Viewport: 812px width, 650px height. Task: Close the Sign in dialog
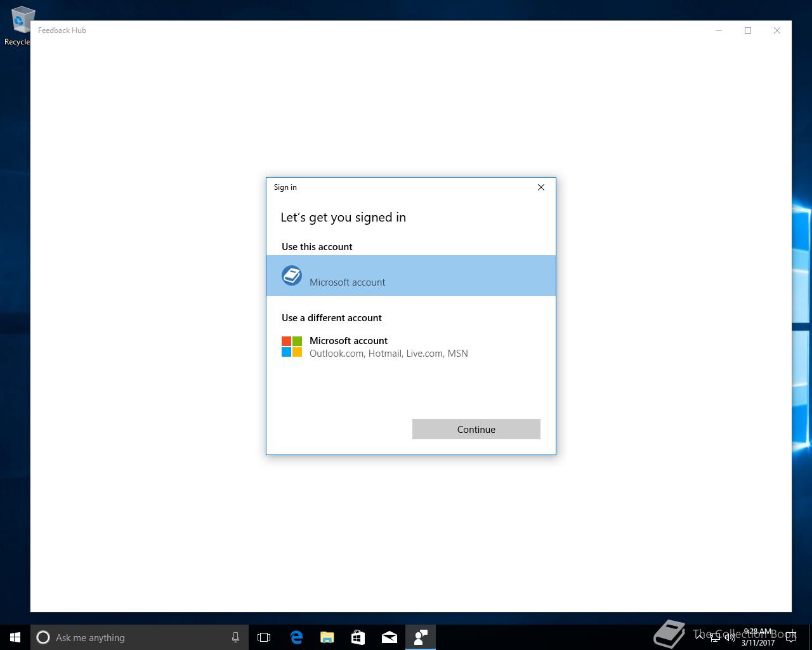pyautogui.click(x=541, y=187)
